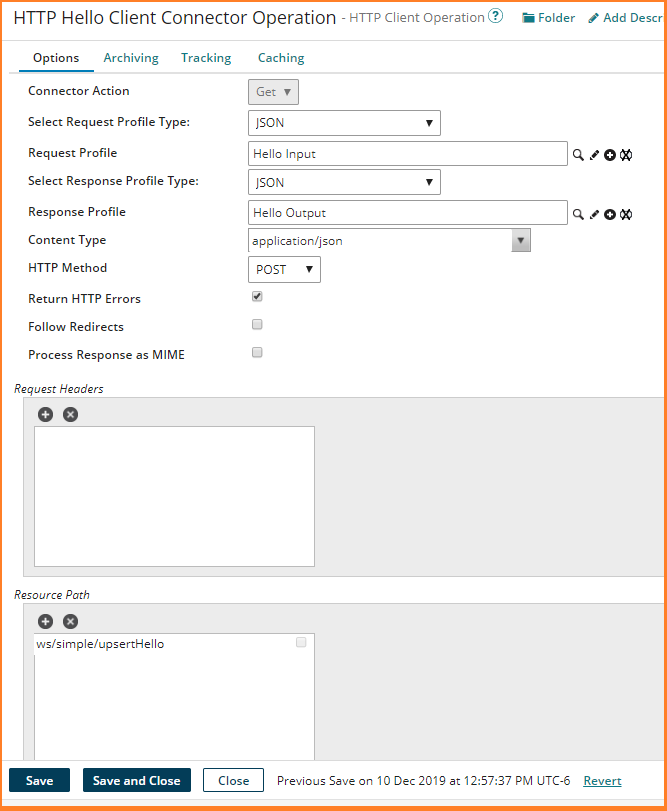This screenshot has width=667, height=811.
Task: Add a new Resource Path element
Action: coord(46,621)
